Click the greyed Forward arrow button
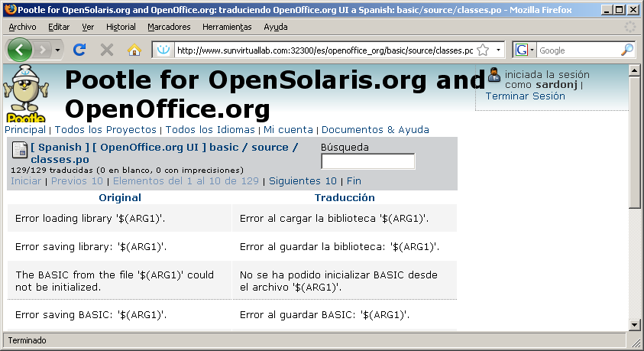Screen dimensions: 644x351 [x=41, y=50]
